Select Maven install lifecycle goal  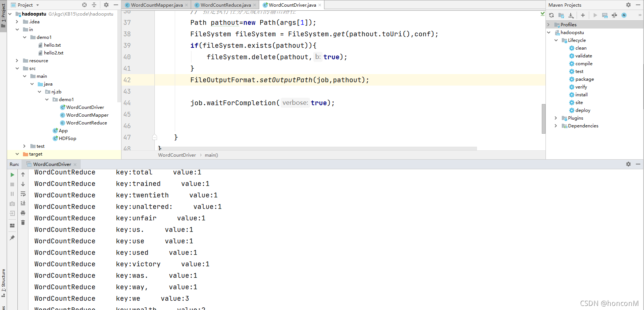(x=578, y=94)
